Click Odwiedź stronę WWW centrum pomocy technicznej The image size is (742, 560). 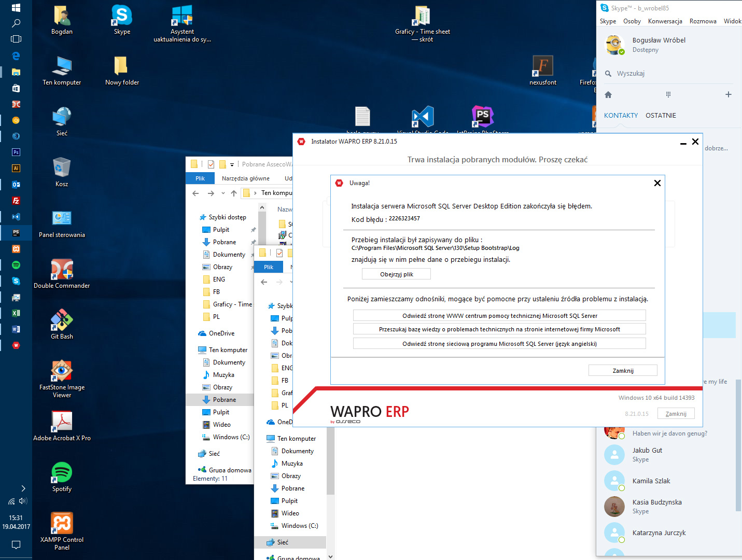[x=499, y=316]
